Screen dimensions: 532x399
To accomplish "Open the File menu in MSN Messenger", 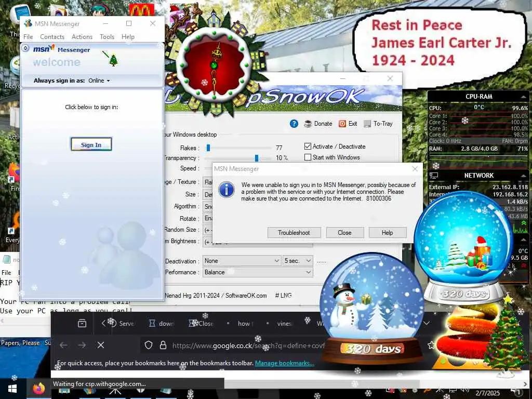I will [28, 37].
